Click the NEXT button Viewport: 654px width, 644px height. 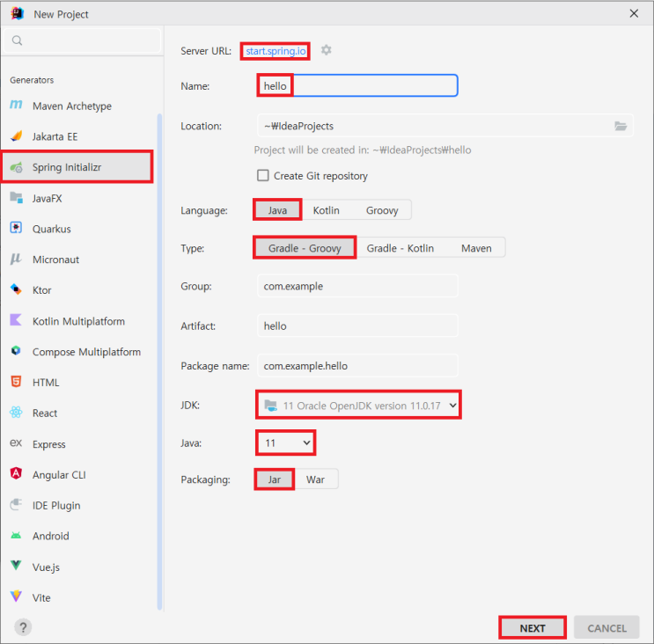pyautogui.click(x=533, y=628)
